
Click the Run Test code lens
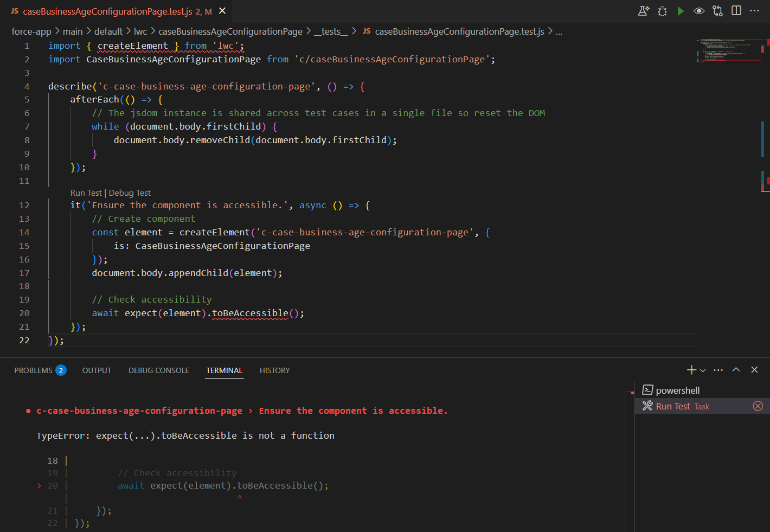(x=86, y=193)
